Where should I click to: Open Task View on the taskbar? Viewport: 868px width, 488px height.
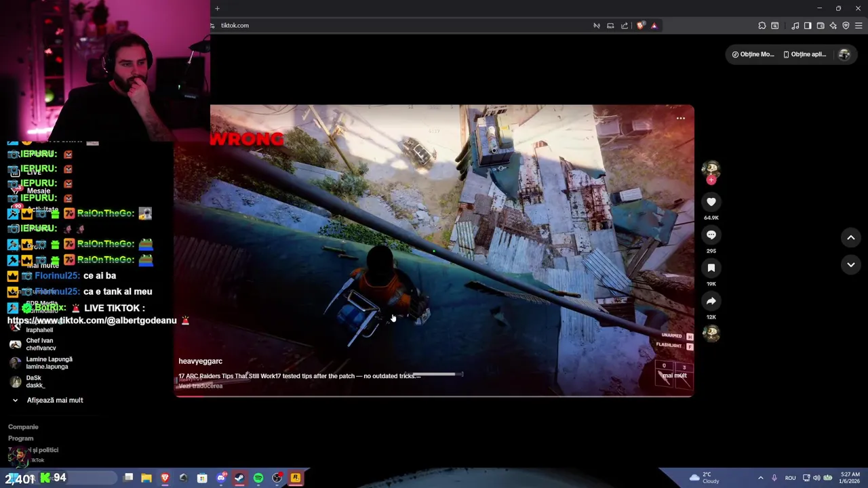point(128,478)
